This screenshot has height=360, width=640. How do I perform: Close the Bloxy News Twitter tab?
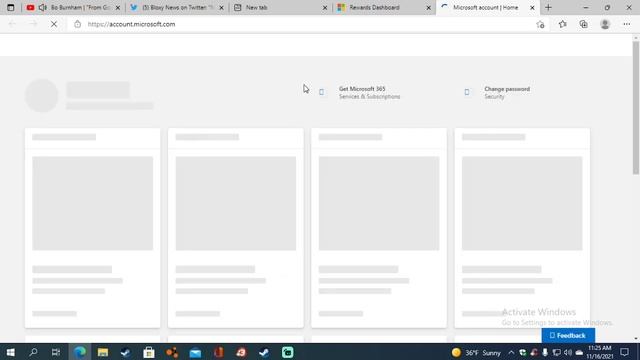click(x=221, y=8)
